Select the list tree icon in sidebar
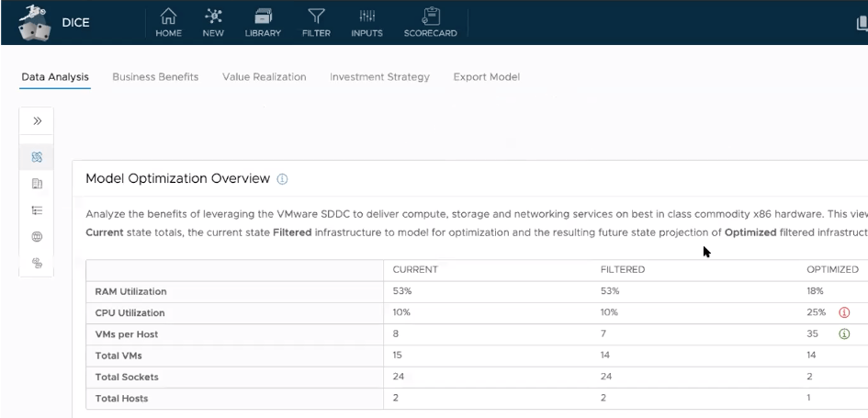 coord(37,210)
